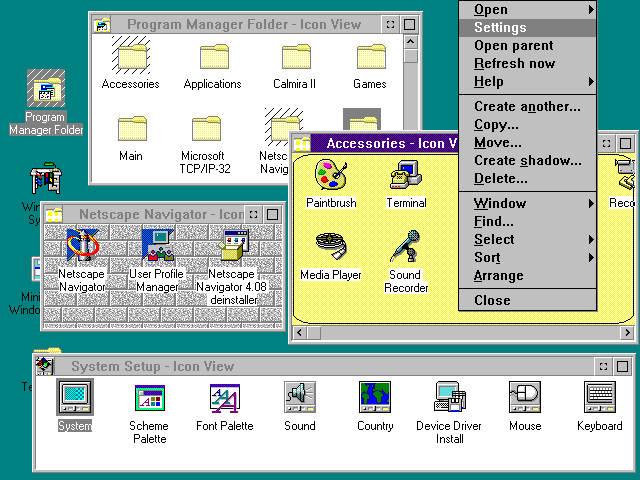Click Create shadow... in the menu
The width and height of the screenshot is (640, 480).
(527, 161)
